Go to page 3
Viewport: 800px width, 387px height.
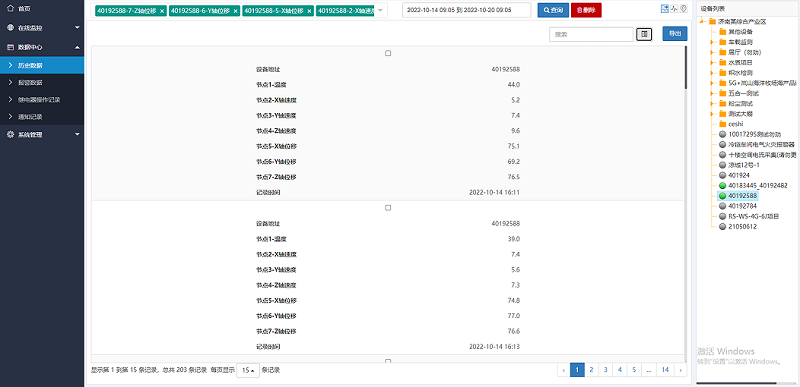pos(606,370)
